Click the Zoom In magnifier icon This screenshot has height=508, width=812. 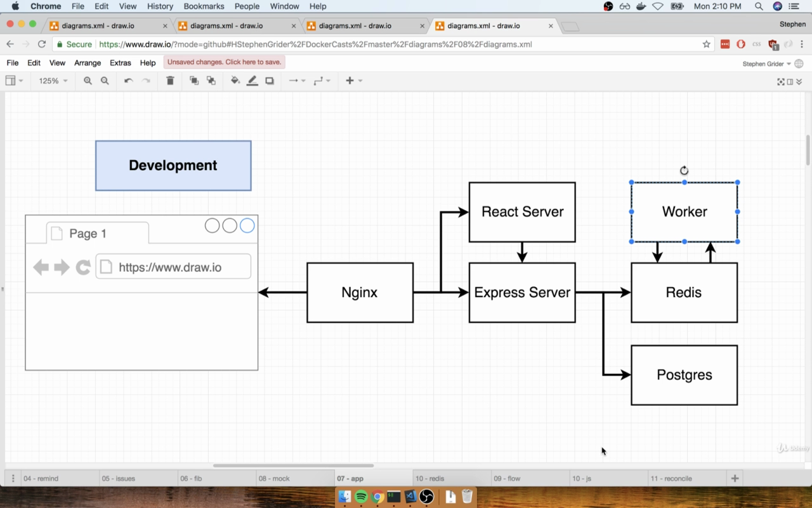(x=88, y=81)
